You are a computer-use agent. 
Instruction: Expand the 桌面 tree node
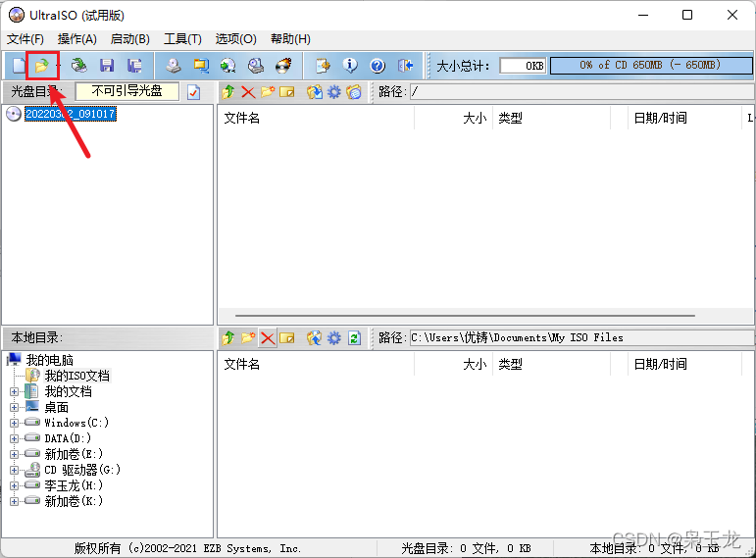point(14,408)
